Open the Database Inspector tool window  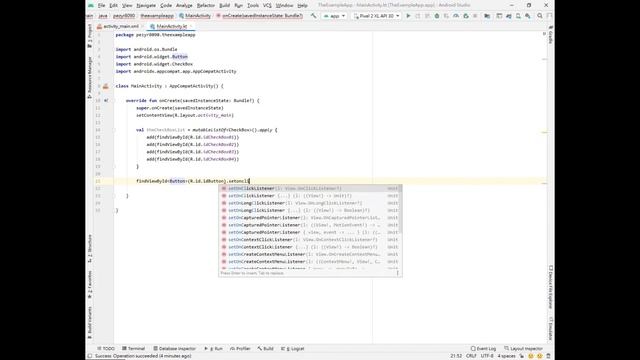(x=174, y=349)
